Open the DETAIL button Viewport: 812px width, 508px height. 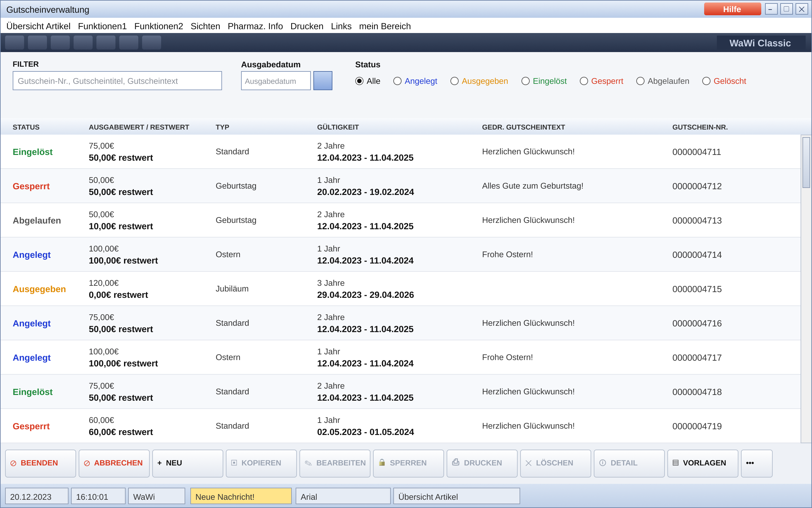(629, 463)
